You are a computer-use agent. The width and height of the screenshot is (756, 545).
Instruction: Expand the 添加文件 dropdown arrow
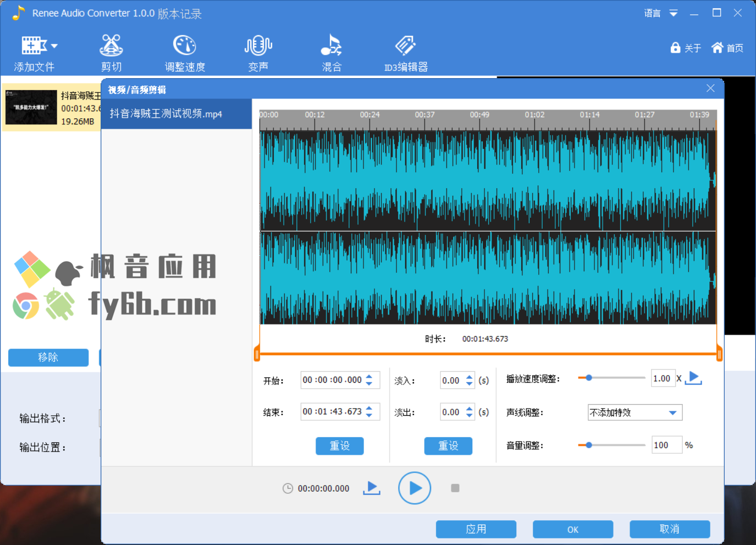(54, 46)
